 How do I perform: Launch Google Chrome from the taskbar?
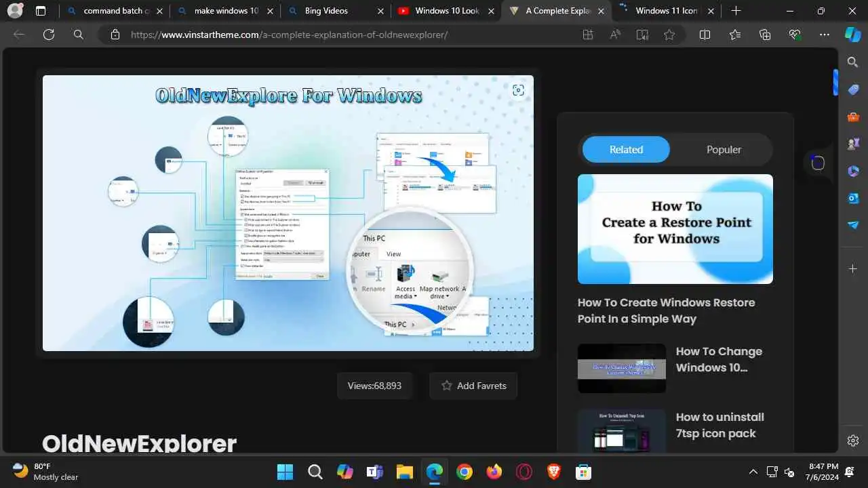tap(464, 471)
